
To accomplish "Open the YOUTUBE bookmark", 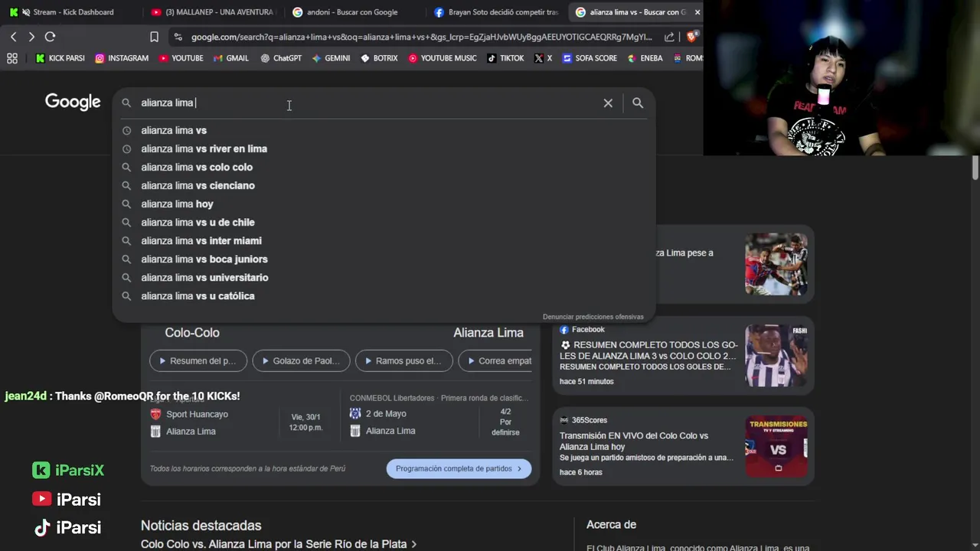I will point(181,58).
